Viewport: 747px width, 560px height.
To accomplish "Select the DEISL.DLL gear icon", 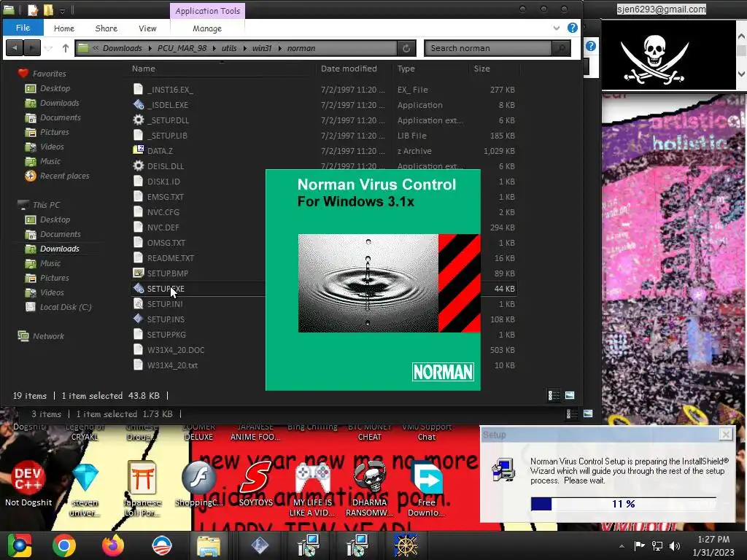I will 138,166.
